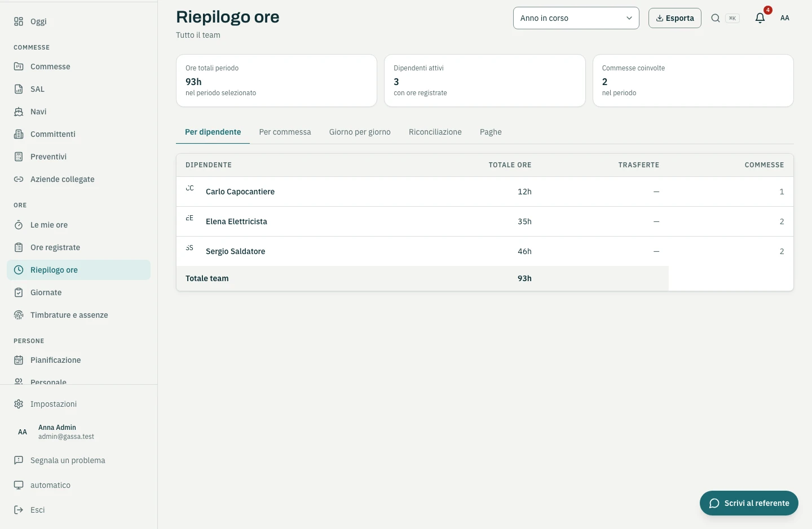Open the Oggi dashboard icon
The height and width of the screenshot is (529, 812).
click(19, 21)
